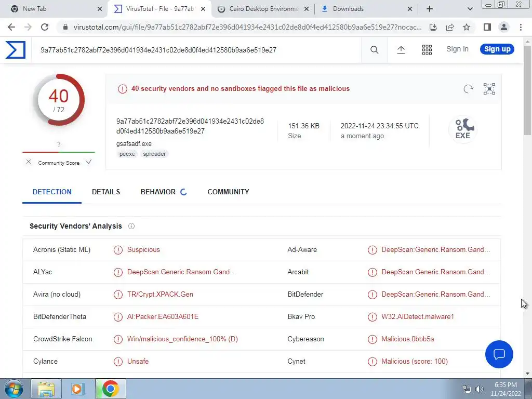This screenshot has width=532, height=399.
Task: Close the Downloads browser tab
Action: click(409, 9)
